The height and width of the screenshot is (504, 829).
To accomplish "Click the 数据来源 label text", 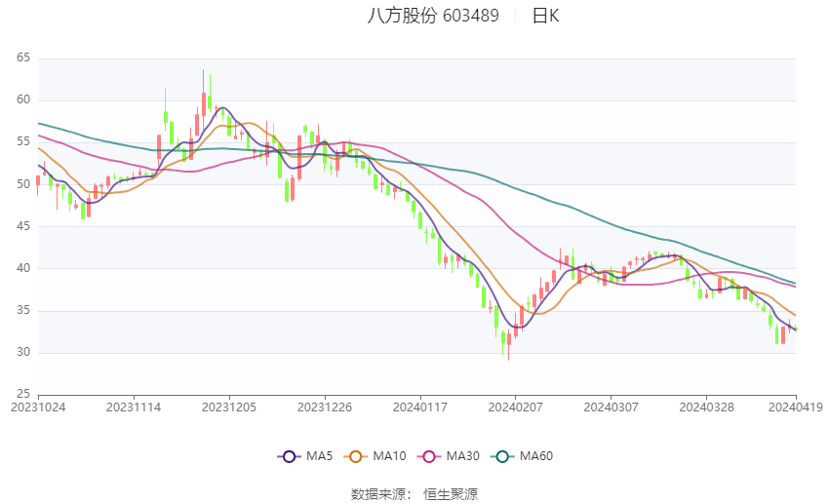I will [379, 494].
